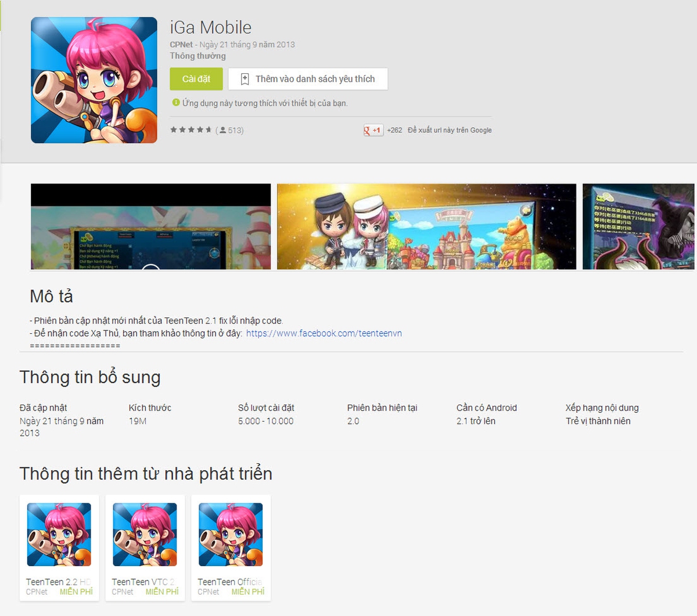Select the Thông thường category link

point(198,56)
